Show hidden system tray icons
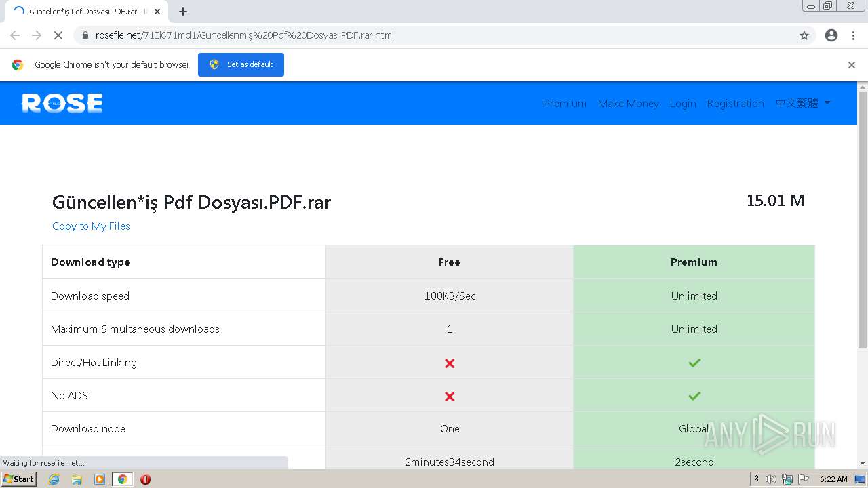868x488 pixels. 757,479
